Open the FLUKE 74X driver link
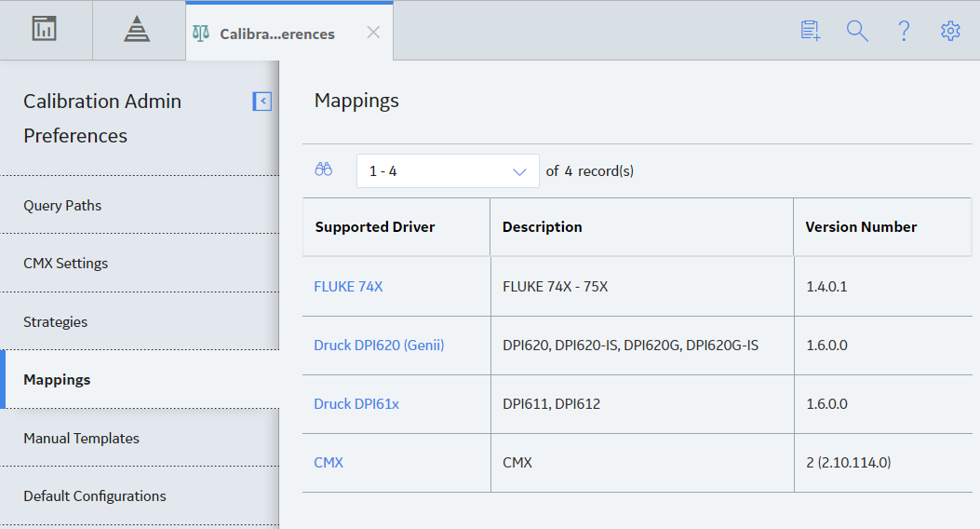The width and height of the screenshot is (980, 529). pos(348,286)
